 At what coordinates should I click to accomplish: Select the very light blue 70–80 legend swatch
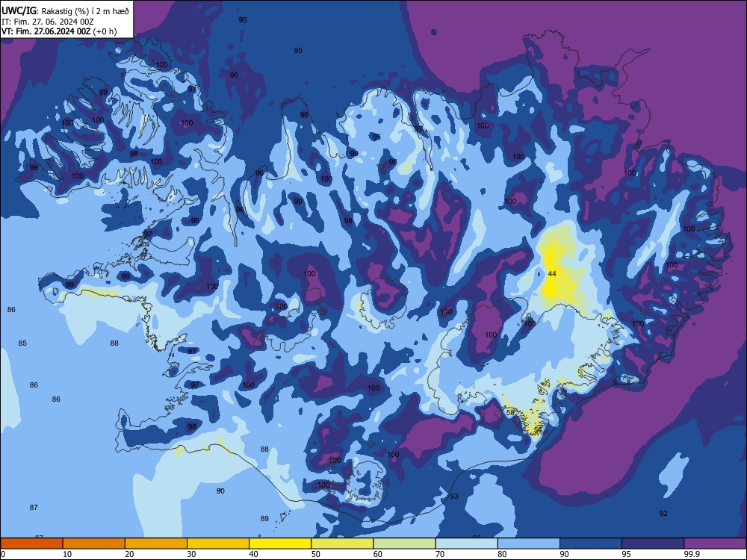click(466, 544)
